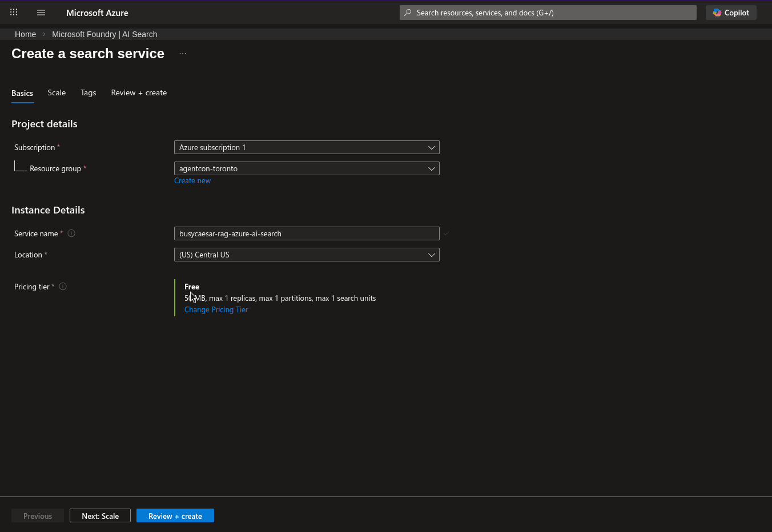Open the Azure app launcher grid
The width and height of the screenshot is (772, 532).
click(13, 12)
